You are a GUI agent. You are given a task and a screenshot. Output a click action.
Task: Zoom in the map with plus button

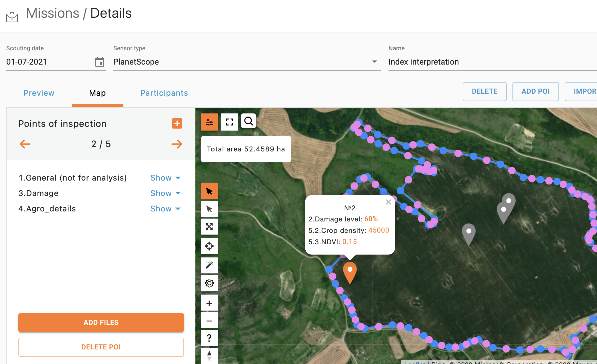point(209,303)
